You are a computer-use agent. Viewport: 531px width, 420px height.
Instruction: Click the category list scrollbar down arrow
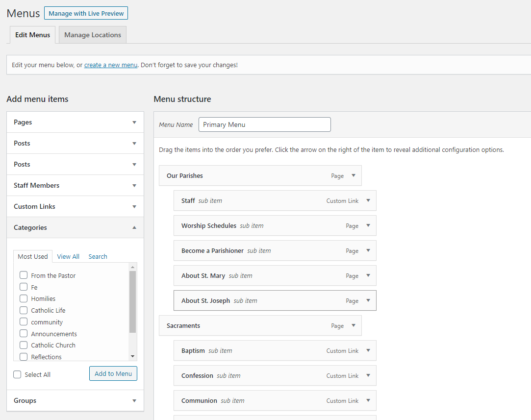132,356
